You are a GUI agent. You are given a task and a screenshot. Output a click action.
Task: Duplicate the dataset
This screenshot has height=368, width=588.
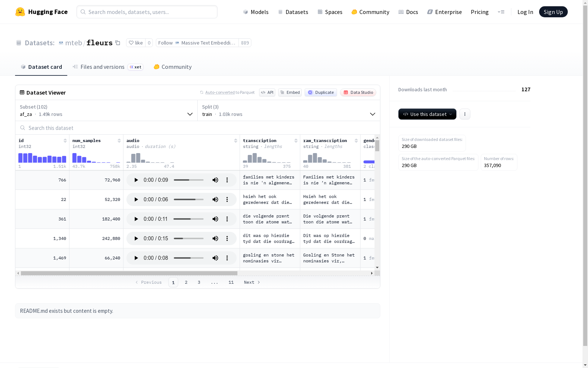(x=321, y=92)
